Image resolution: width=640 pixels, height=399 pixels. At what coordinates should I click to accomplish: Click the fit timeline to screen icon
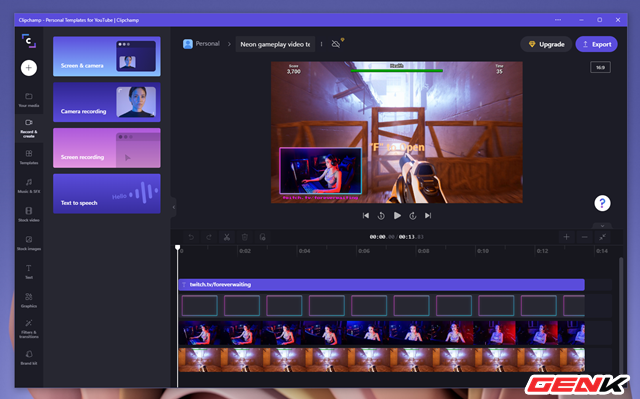click(x=602, y=237)
